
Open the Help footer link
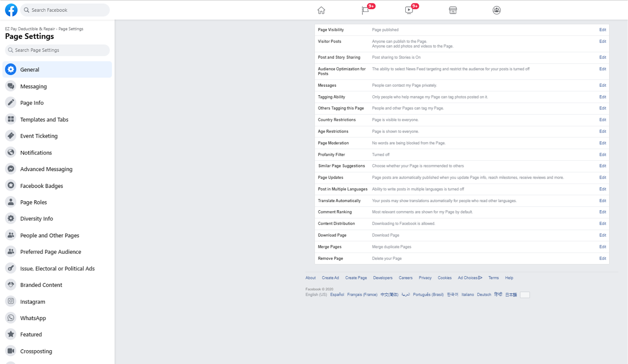pyautogui.click(x=509, y=278)
